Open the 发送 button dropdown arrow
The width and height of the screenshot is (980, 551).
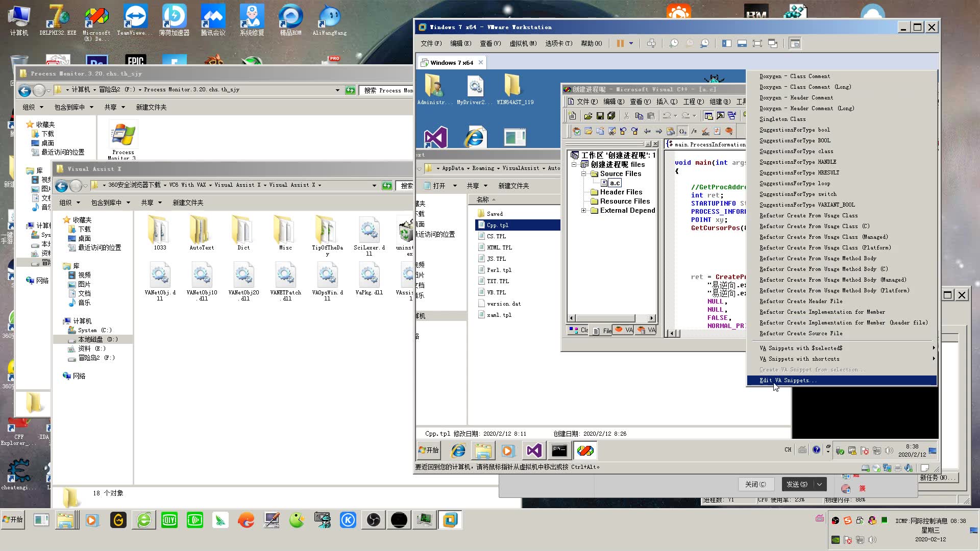pos(820,484)
